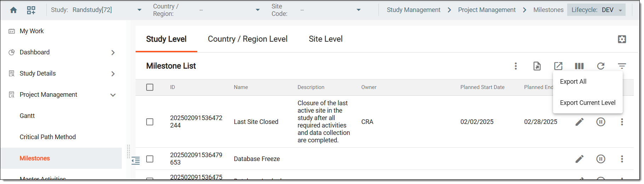Go to the Home icon
The height and width of the screenshot is (184, 644).
[x=13, y=10]
